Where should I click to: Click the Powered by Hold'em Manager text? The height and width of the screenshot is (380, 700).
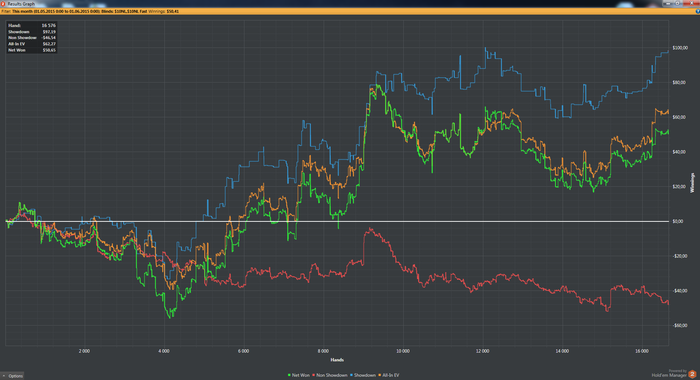click(x=669, y=373)
